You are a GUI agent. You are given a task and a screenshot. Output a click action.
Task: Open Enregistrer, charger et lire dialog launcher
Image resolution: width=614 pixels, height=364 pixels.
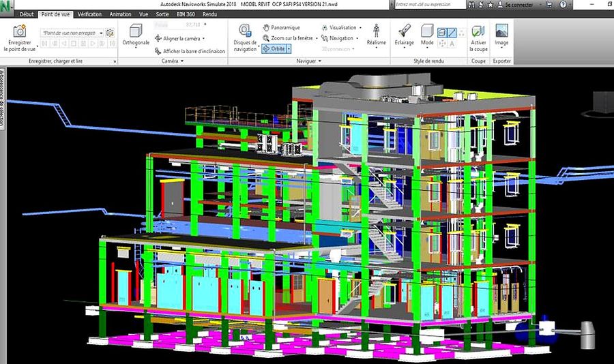115,61
